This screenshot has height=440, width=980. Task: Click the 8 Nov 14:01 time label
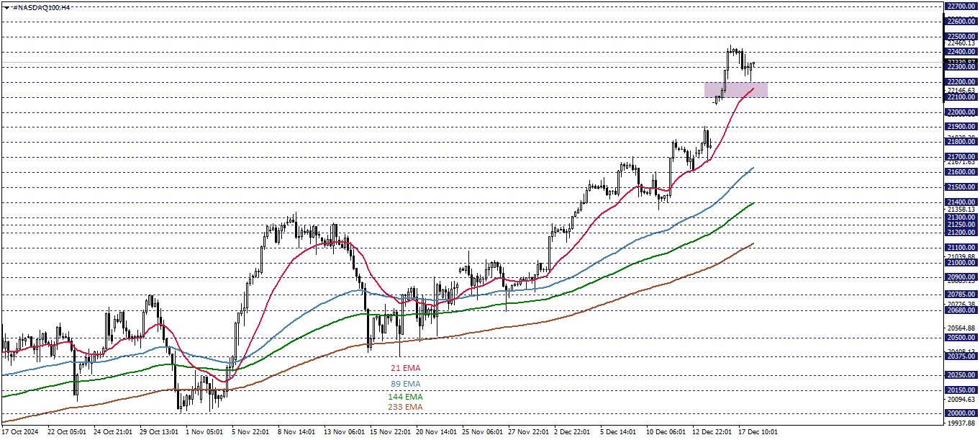298,432
